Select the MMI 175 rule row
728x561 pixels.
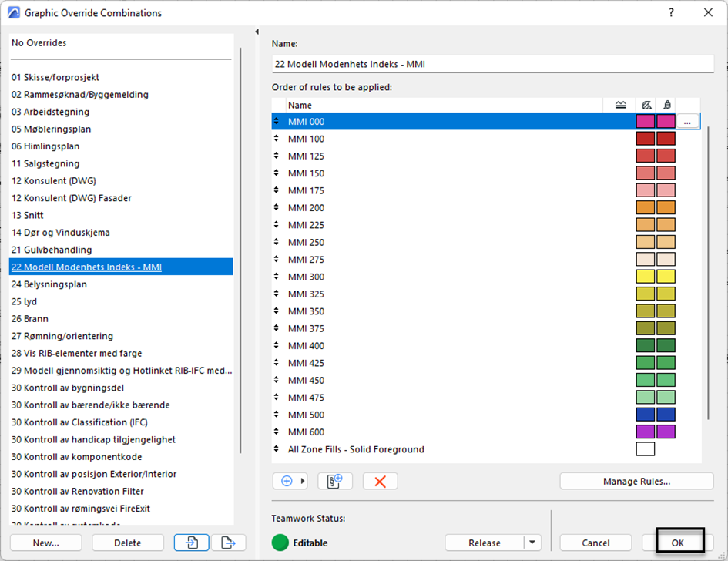[x=486, y=190]
